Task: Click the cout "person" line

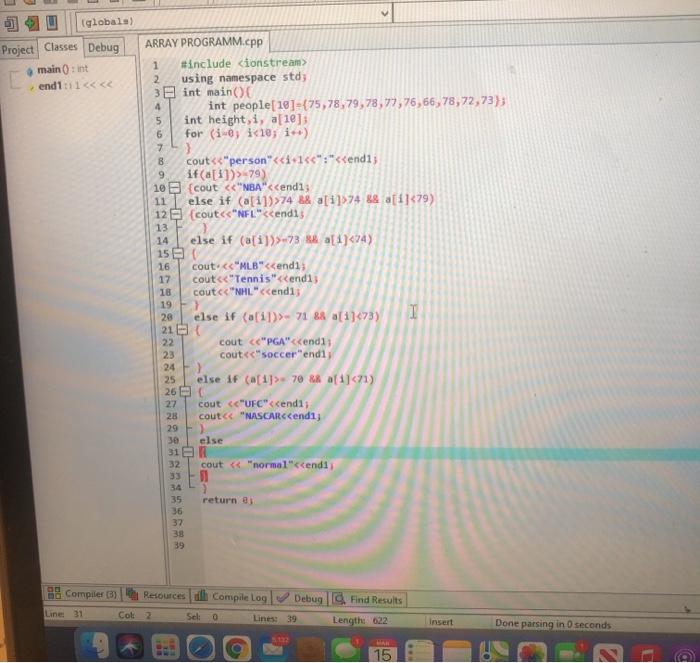Action: tap(282, 160)
